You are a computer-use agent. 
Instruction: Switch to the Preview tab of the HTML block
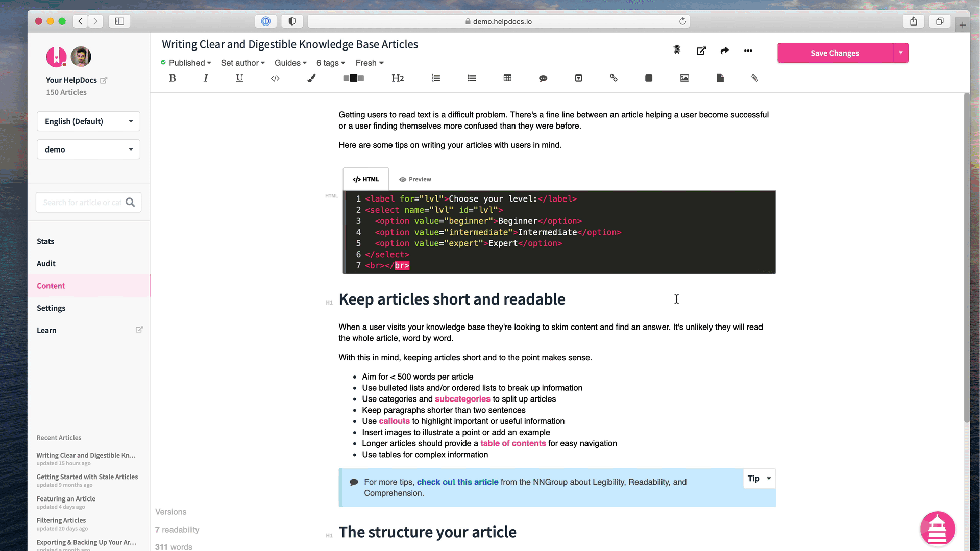click(x=415, y=179)
